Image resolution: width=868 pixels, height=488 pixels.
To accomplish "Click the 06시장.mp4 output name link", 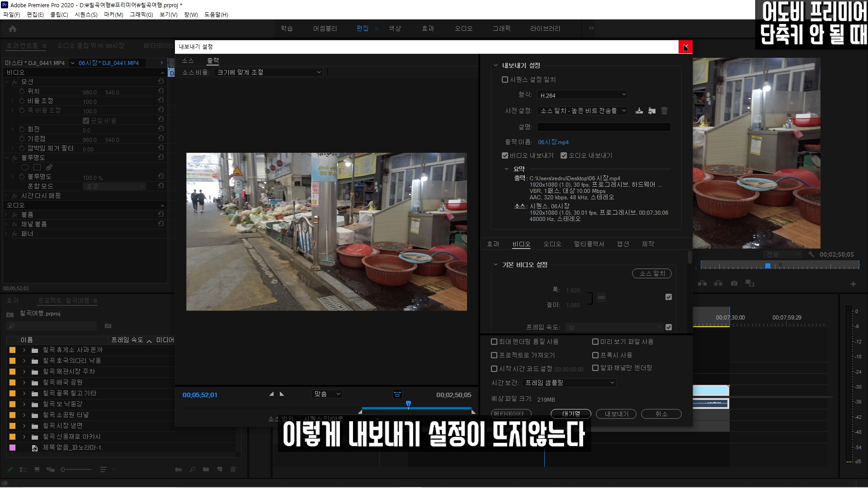I will [553, 142].
